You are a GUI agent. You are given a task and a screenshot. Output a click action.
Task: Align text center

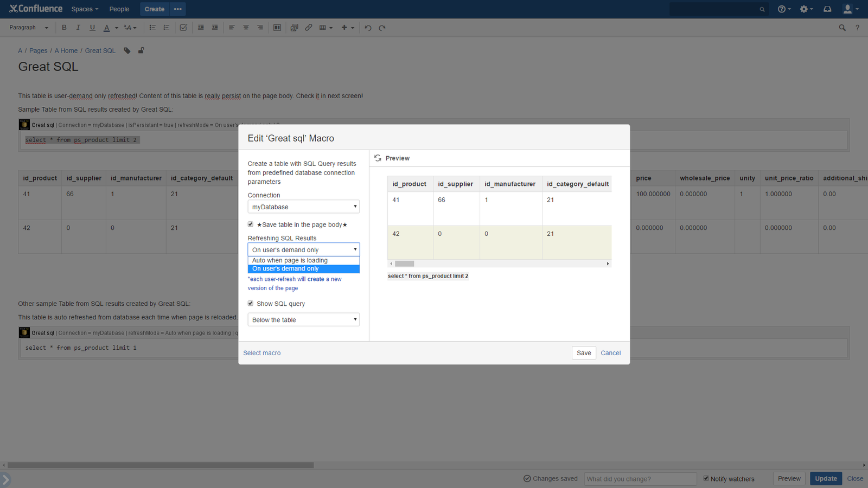(x=246, y=28)
